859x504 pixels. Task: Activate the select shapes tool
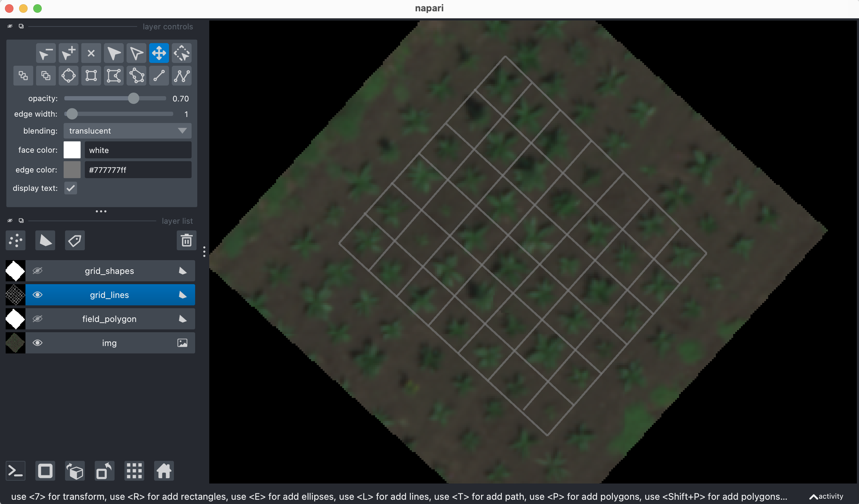point(113,53)
